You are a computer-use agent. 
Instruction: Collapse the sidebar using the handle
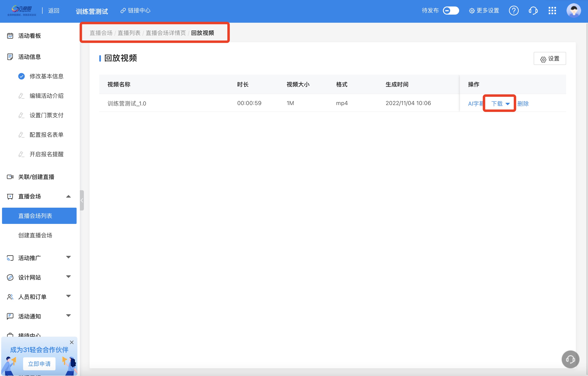tap(82, 200)
